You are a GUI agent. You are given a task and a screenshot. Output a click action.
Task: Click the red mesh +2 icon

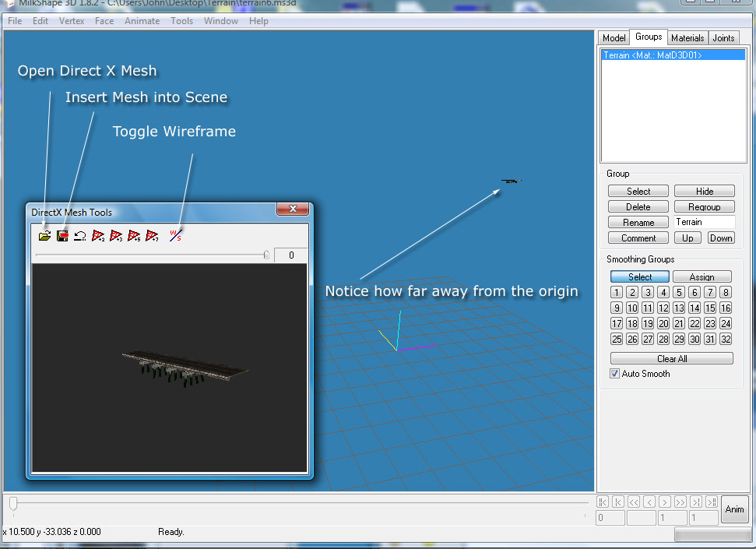[98, 235]
